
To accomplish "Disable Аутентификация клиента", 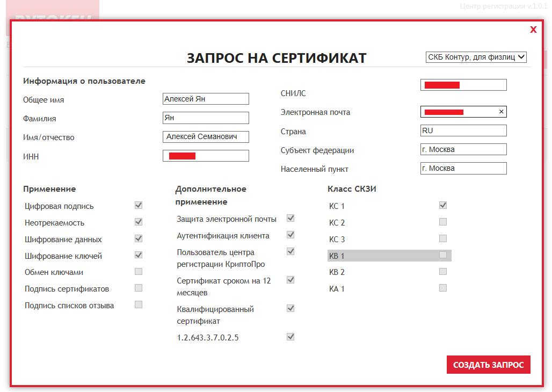I will coord(290,235).
